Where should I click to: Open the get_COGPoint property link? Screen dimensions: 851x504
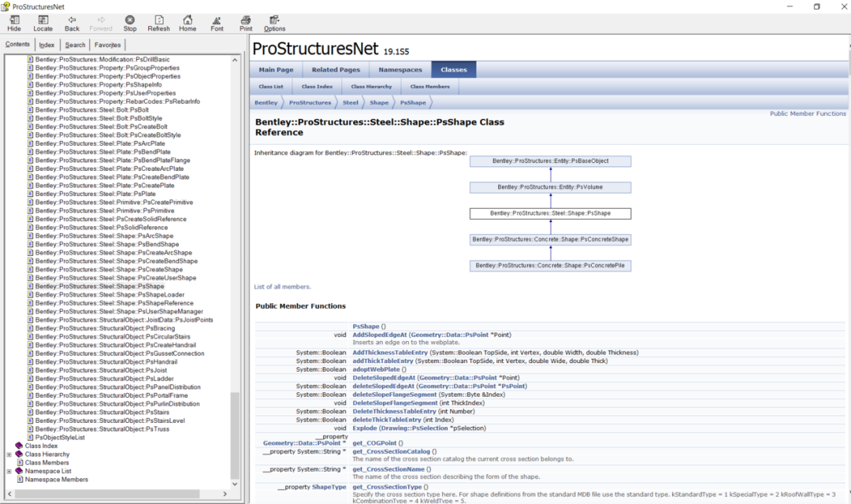click(374, 443)
